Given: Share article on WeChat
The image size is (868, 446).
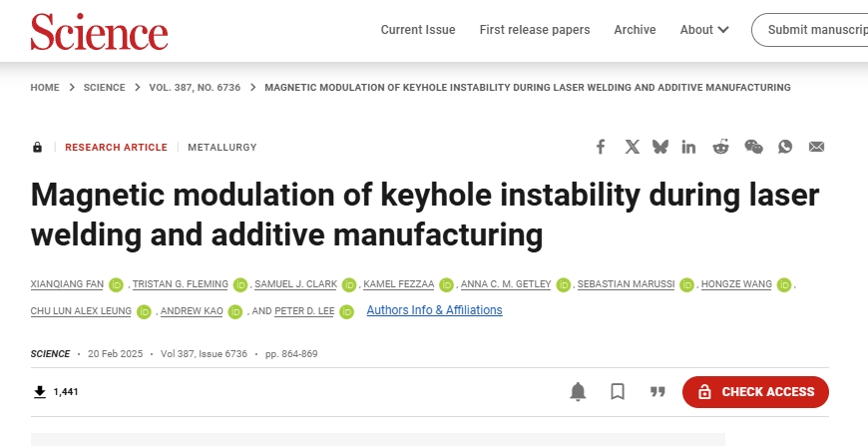Looking at the screenshot, I should coord(753,147).
